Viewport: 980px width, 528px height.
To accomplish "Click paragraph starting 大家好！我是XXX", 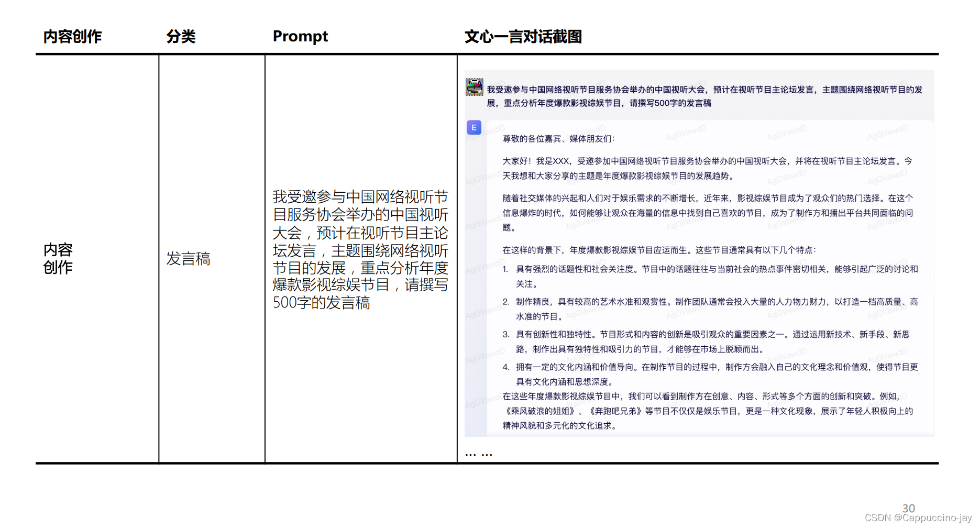I will click(708, 169).
